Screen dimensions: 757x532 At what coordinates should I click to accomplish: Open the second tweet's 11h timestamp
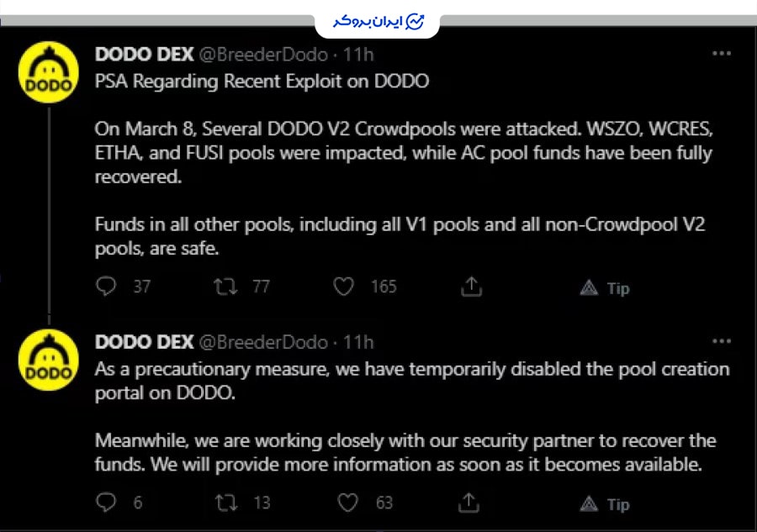pos(358,342)
